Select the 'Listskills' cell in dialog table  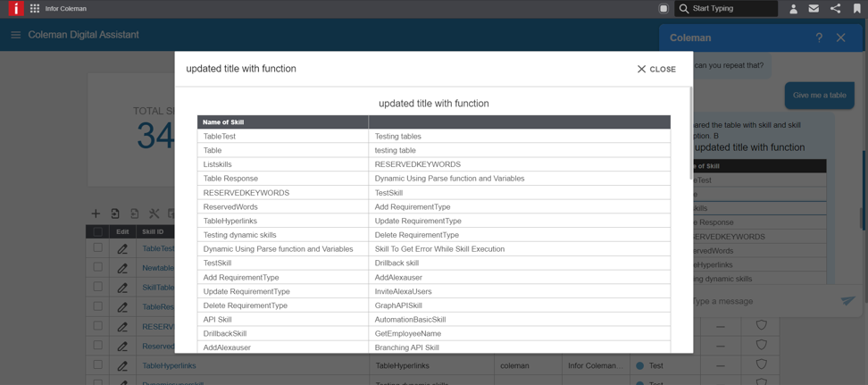pyautogui.click(x=283, y=164)
